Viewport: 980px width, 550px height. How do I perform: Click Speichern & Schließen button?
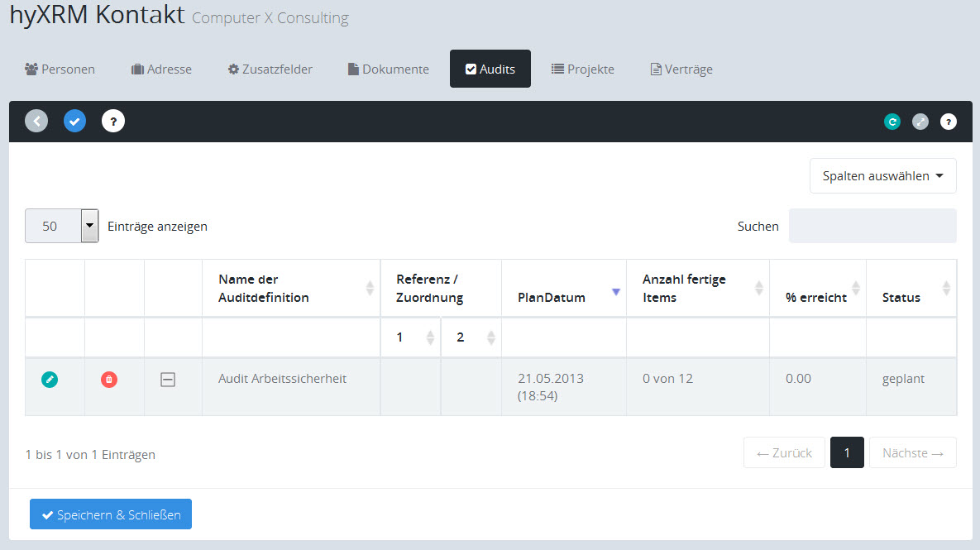(x=111, y=514)
